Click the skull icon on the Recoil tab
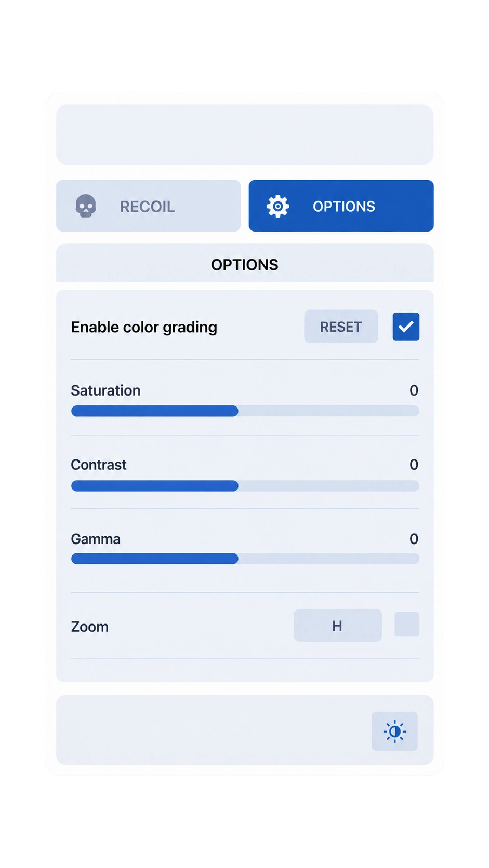 86,206
